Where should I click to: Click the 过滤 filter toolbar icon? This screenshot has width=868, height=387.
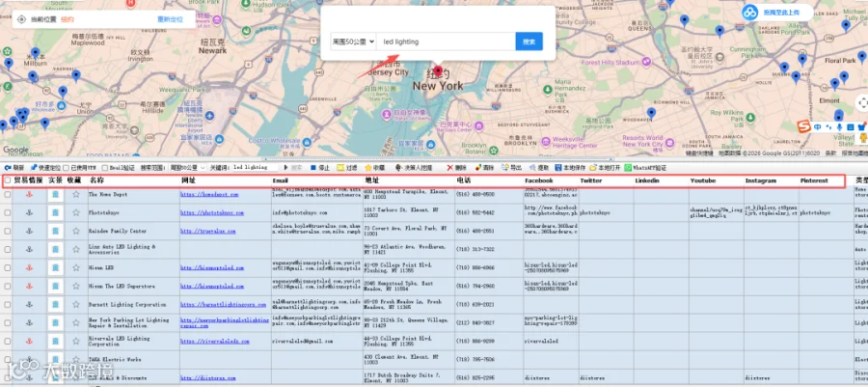click(x=341, y=167)
